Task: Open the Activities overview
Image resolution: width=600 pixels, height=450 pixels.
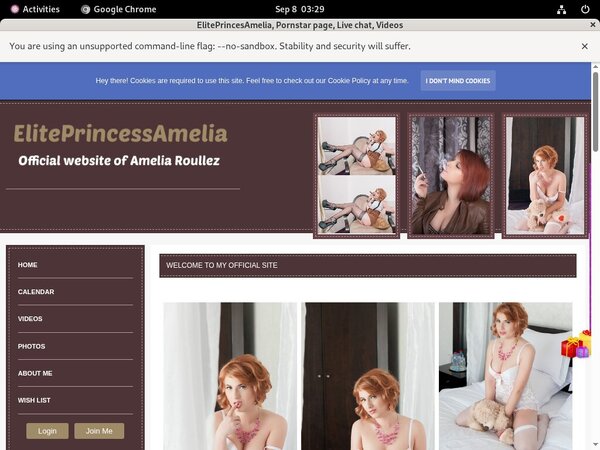Action: point(34,9)
